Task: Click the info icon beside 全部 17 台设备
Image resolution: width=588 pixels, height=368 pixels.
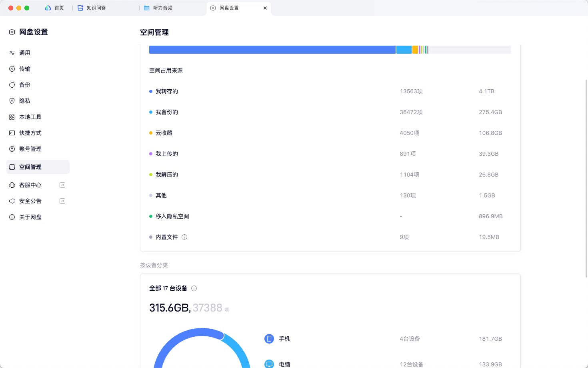Action: point(194,288)
